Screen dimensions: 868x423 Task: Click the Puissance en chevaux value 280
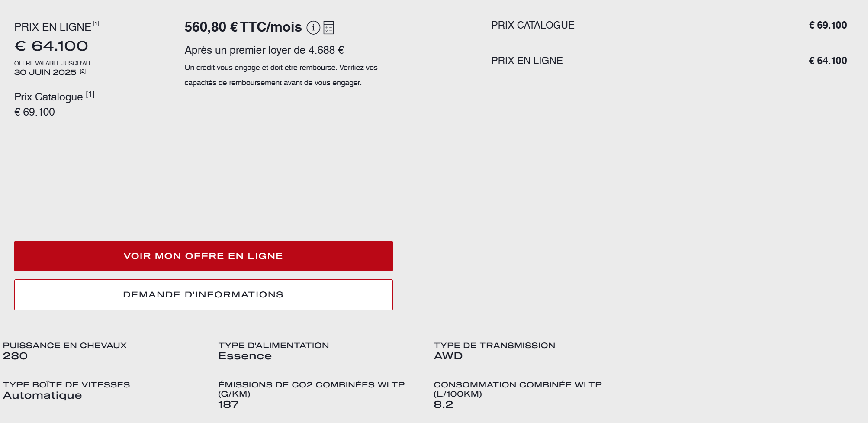coord(15,356)
